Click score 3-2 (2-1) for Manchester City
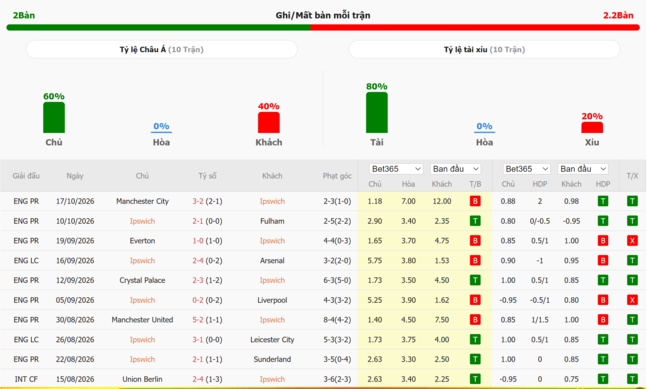The image size is (650, 389). [x=207, y=201]
